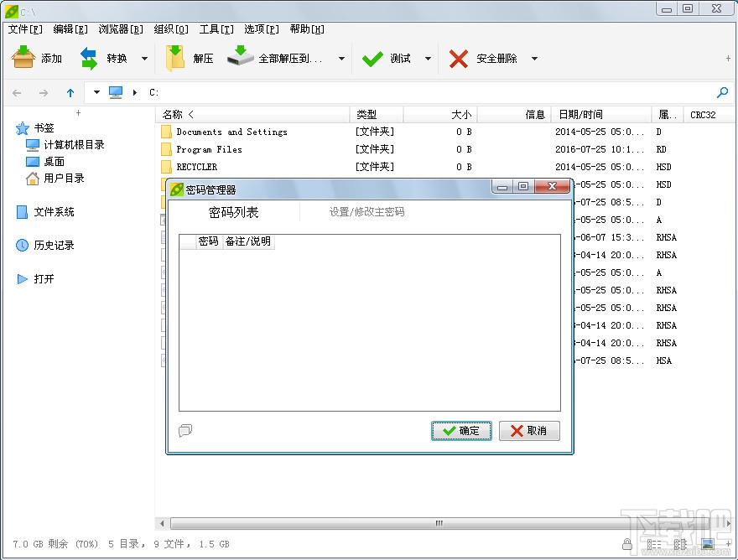This screenshot has width=738, height=560.
Task: Open the Extract all to dropdown arrow
Action: [341, 59]
